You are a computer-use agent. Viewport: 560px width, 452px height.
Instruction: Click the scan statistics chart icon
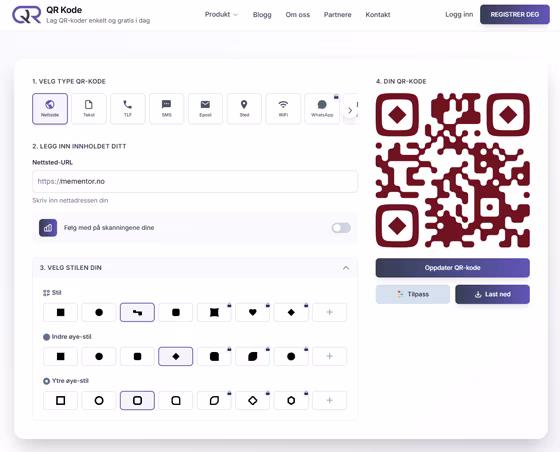point(48,228)
